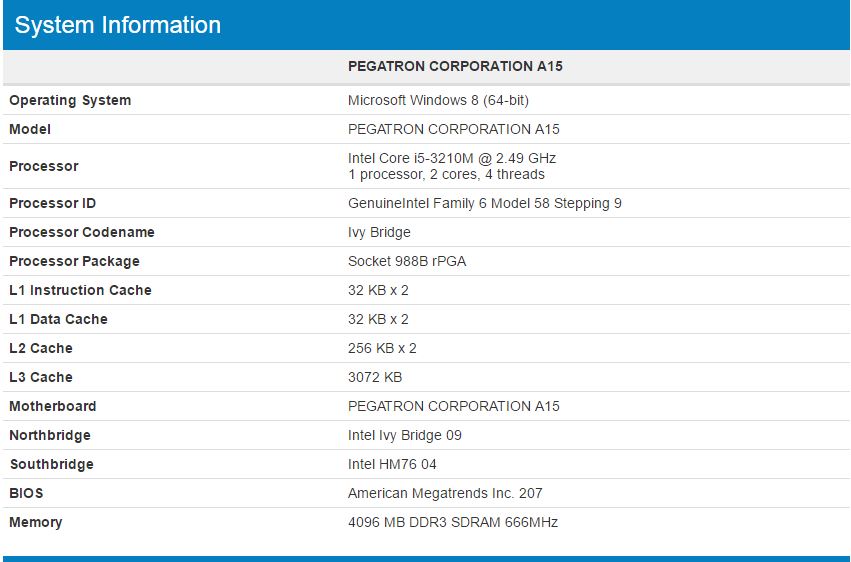Click the Ivy Bridge codename value

[379, 233]
